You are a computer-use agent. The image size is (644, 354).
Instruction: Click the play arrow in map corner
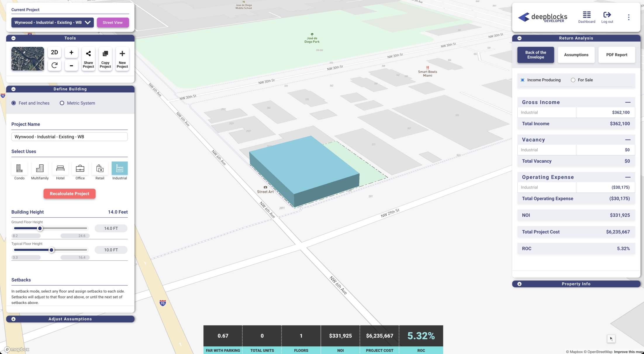(611, 338)
